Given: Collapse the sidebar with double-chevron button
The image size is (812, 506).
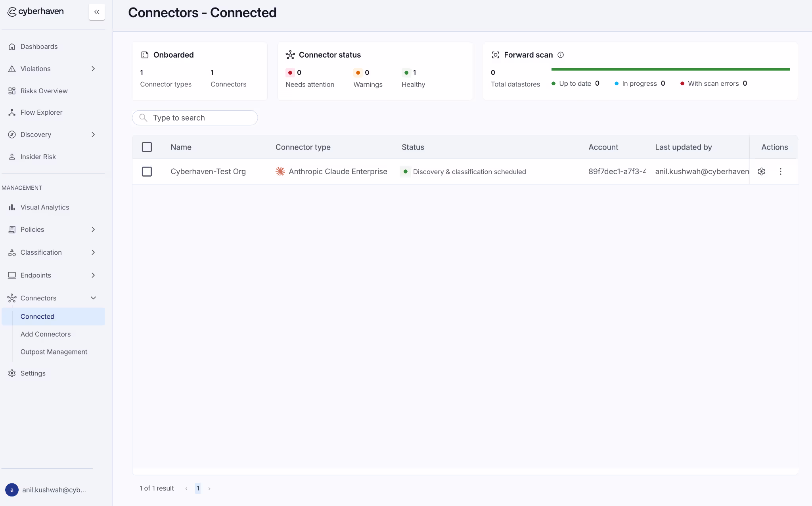Looking at the screenshot, I should pyautogui.click(x=97, y=12).
